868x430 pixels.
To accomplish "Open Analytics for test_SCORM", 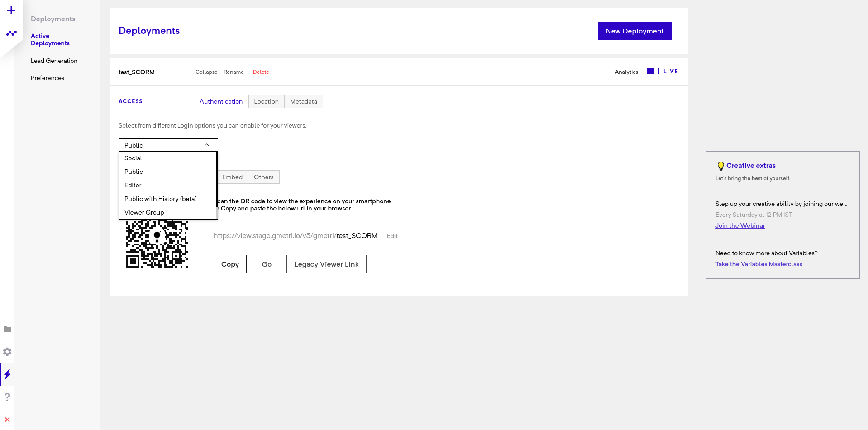I will 626,72.
